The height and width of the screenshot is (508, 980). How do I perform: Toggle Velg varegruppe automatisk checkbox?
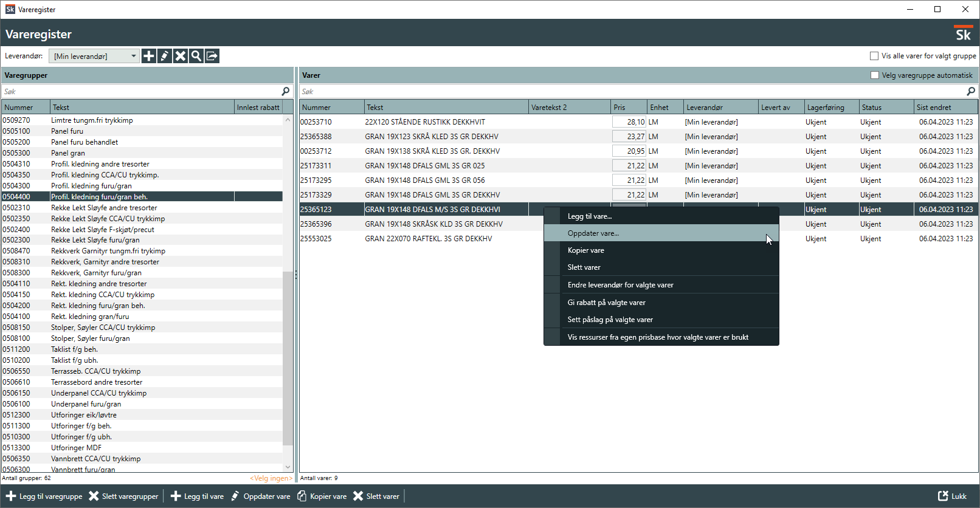875,75
